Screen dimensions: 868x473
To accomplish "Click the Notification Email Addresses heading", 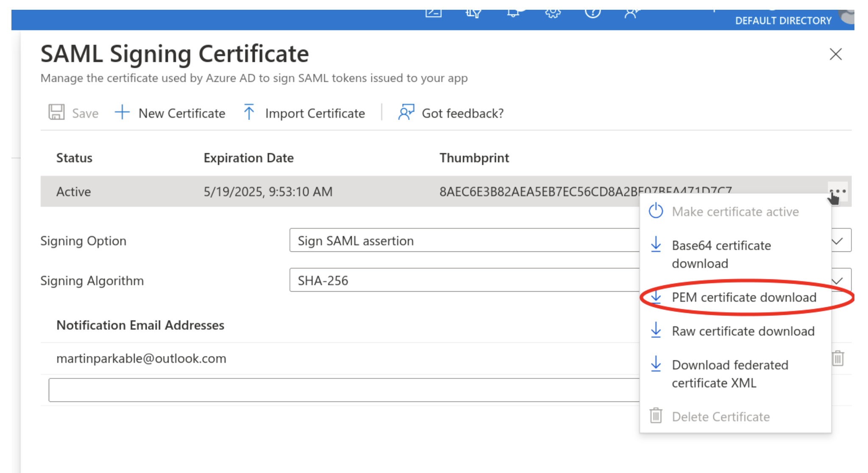I will tap(140, 325).
